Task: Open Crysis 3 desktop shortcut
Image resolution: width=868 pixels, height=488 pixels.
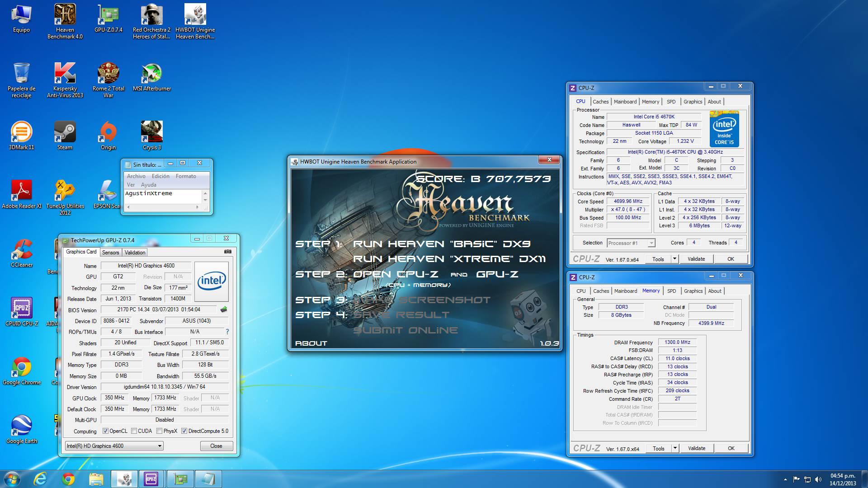Action: [152, 136]
